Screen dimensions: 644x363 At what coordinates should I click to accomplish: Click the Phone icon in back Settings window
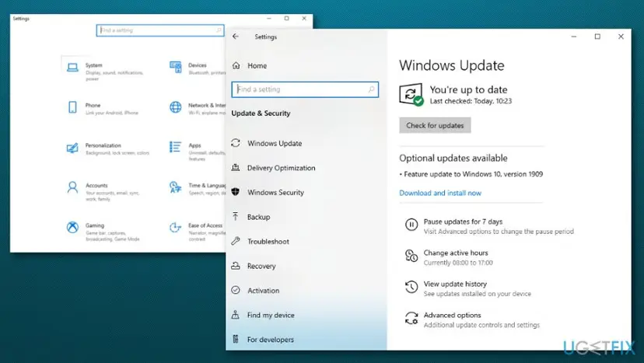pos(72,107)
